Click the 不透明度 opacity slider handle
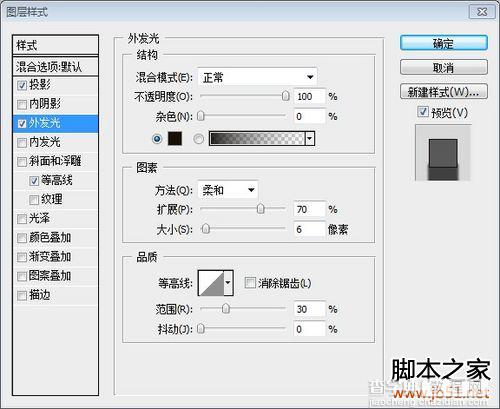500x409 pixels. coord(286,96)
